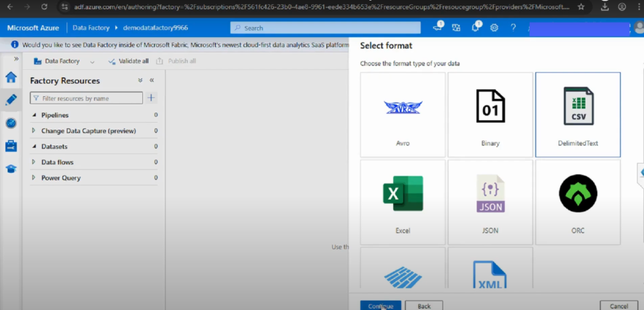The height and width of the screenshot is (310, 644).
Task: Select the Avro format tile
Action: click(x=403, y=114)
